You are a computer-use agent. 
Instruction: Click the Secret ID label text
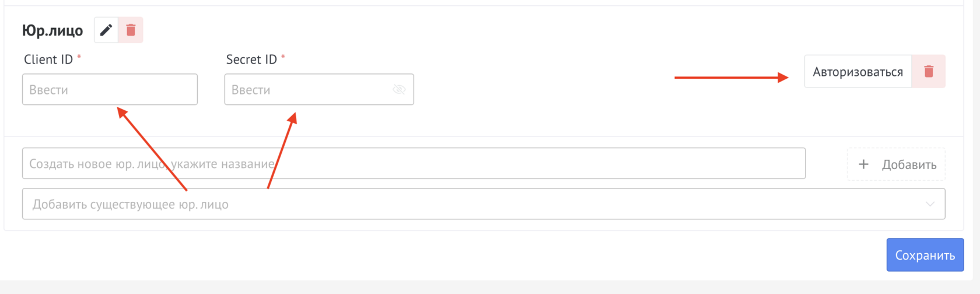pos(251,60)
